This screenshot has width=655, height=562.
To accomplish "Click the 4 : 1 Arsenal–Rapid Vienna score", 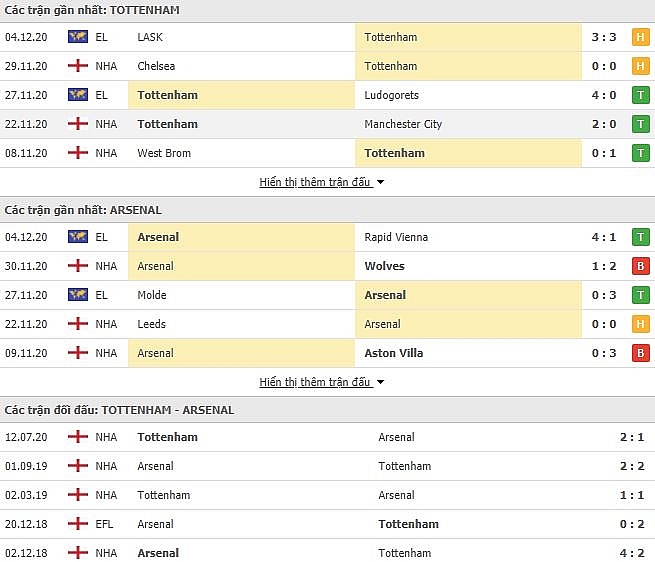I will tap(604, 237).
